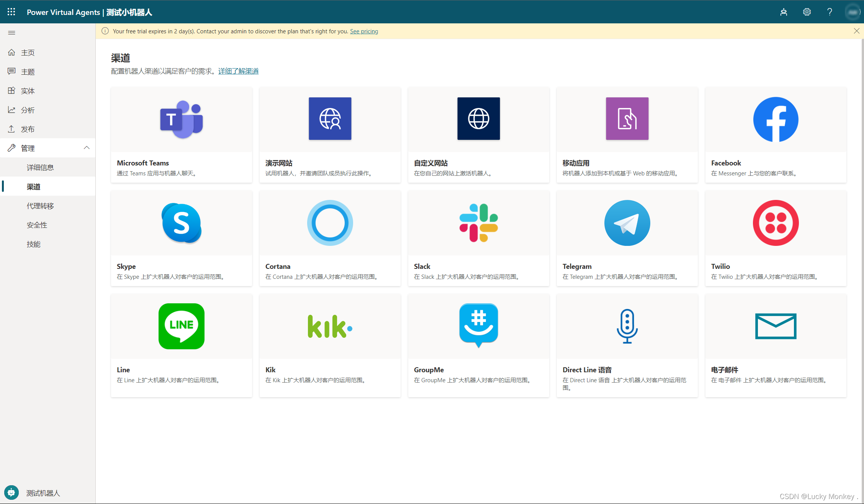The height and width of the screenshot is (504, 864).
Task: Collapse the sidebar with hamburger icon
Action: [x=11, y=33]
